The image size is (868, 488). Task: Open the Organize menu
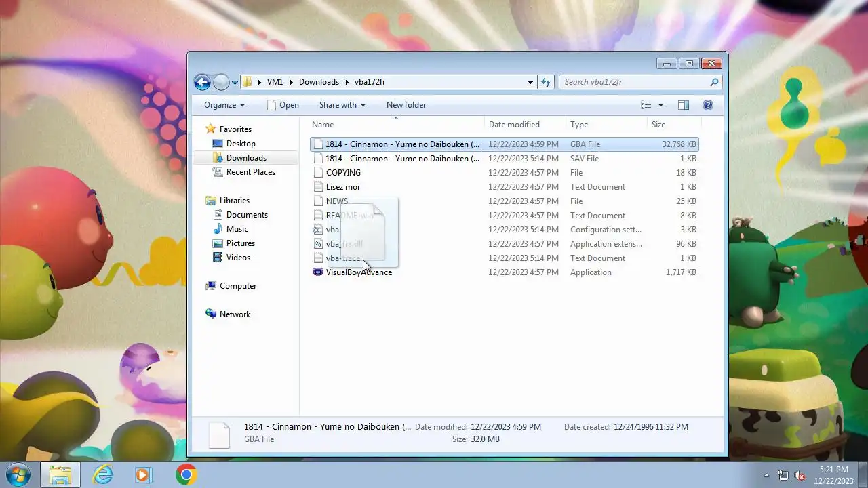coord(224,105)
